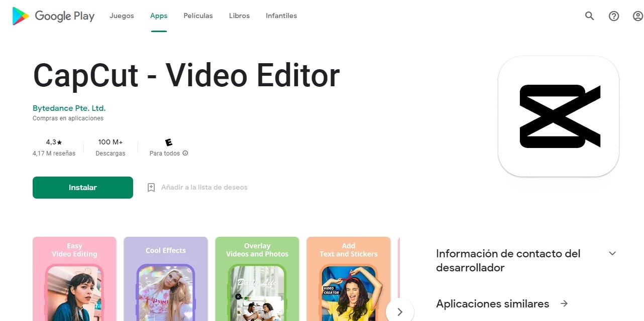Open the Aplicaciones similares link

(x=493, y=303)
